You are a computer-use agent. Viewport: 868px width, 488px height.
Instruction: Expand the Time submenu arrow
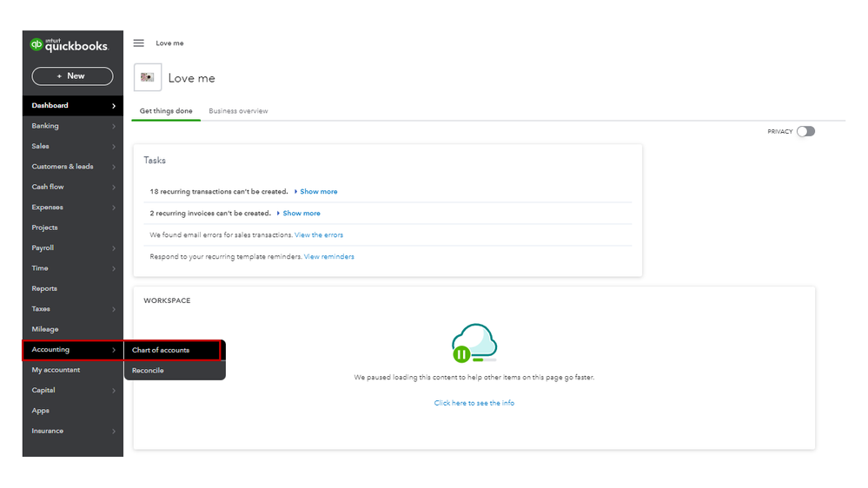(x=114, y=268)
